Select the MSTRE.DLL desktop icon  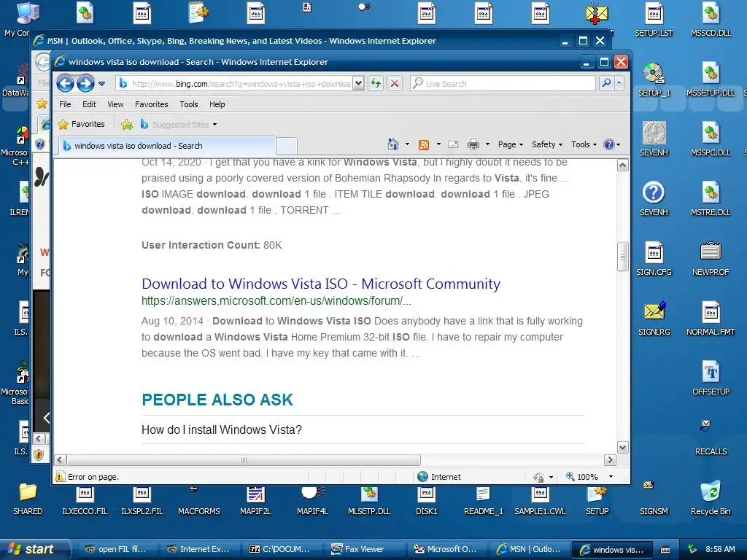pos(711,199)
